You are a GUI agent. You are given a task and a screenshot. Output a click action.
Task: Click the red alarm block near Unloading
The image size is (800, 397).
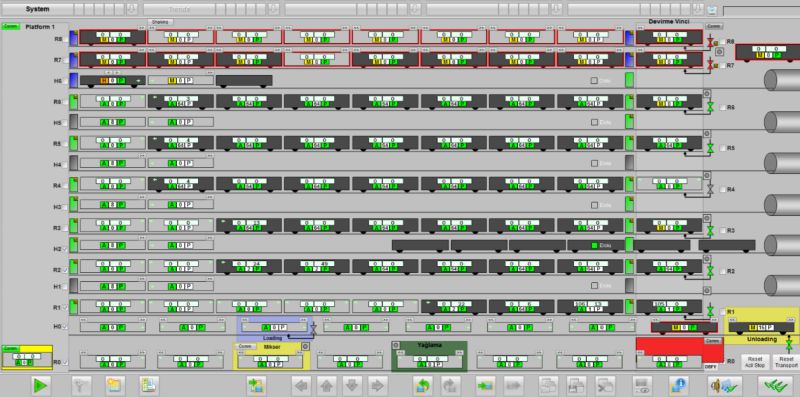[x=679, y=350]
